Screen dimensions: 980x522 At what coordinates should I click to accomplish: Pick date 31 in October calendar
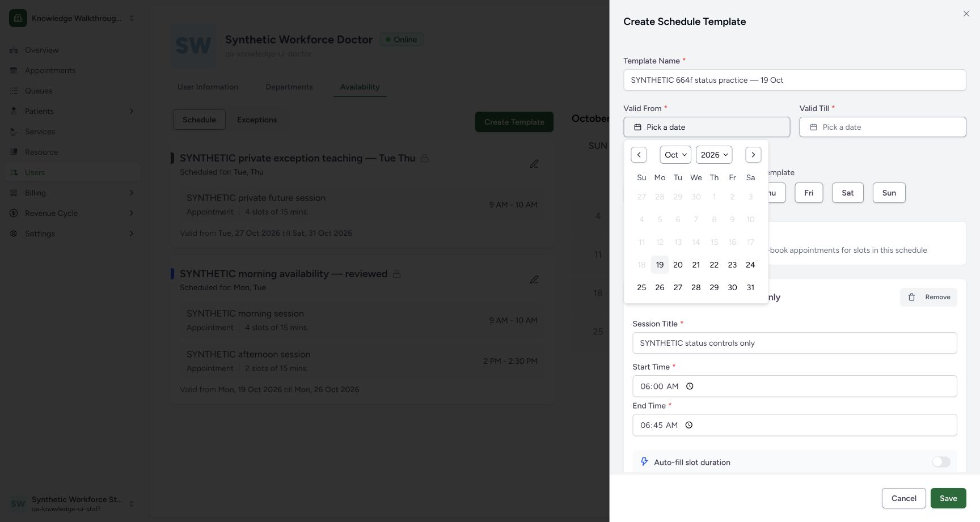[x=750, y=287]
